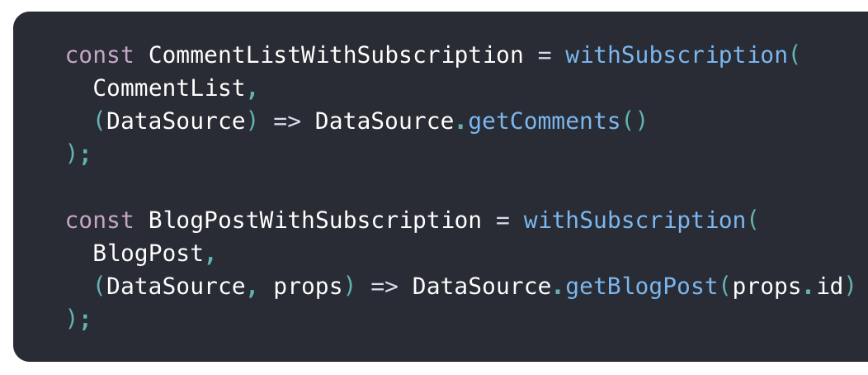
Task: Click withSubscription call on the first line
Action: (676, 55)
